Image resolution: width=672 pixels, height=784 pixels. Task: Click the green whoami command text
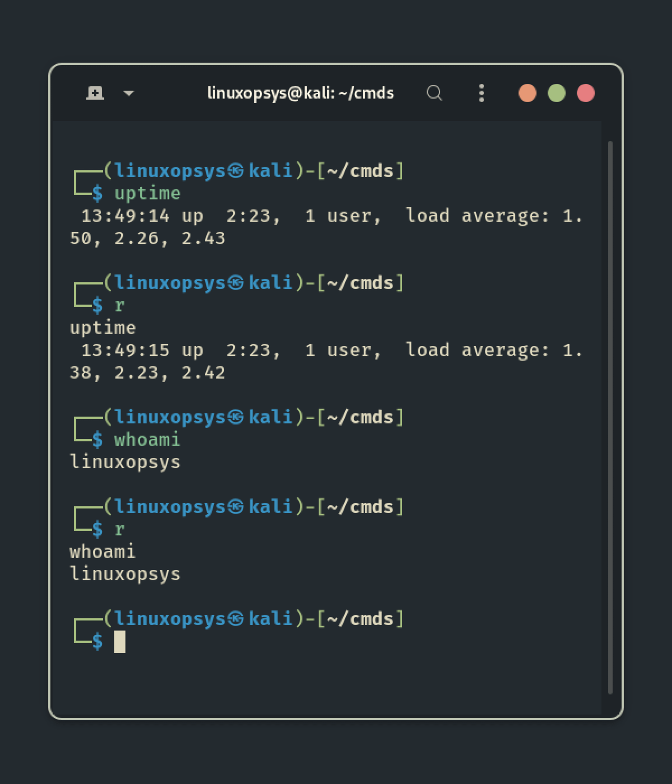pos(147,440)
